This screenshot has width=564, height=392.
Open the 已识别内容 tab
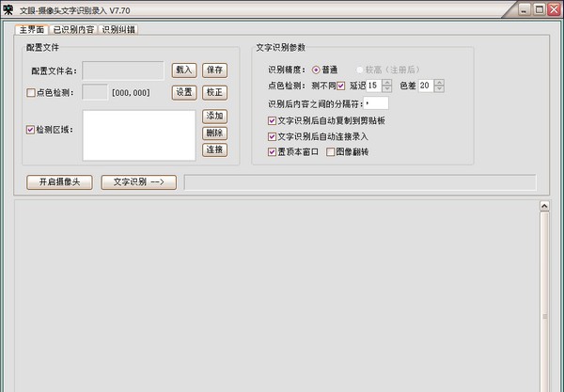point(73,29)
